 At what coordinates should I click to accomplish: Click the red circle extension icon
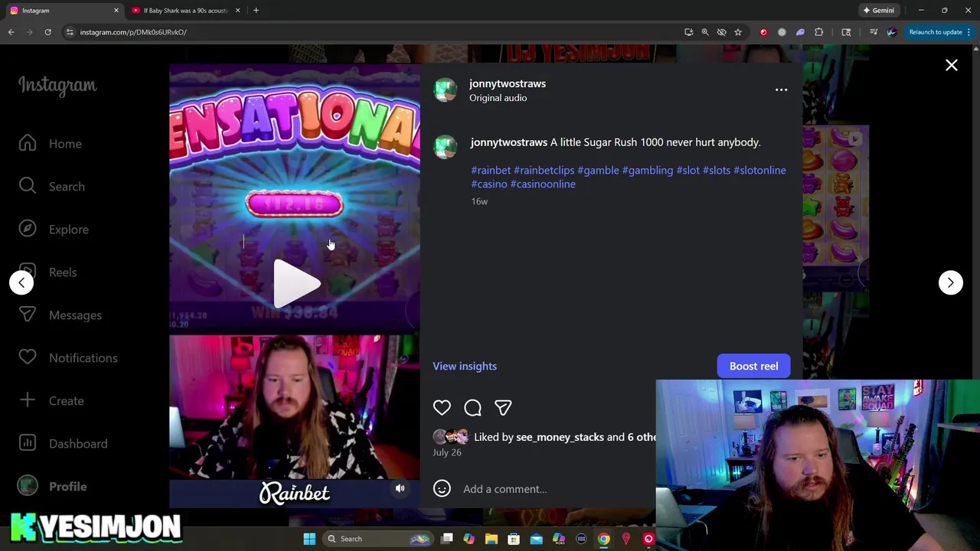pyautogui.click(x=763, y=32)
